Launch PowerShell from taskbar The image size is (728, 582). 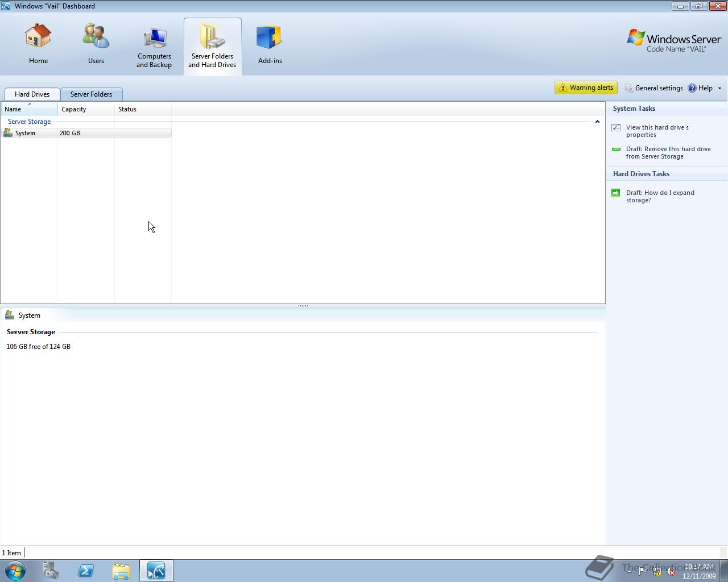86,571
